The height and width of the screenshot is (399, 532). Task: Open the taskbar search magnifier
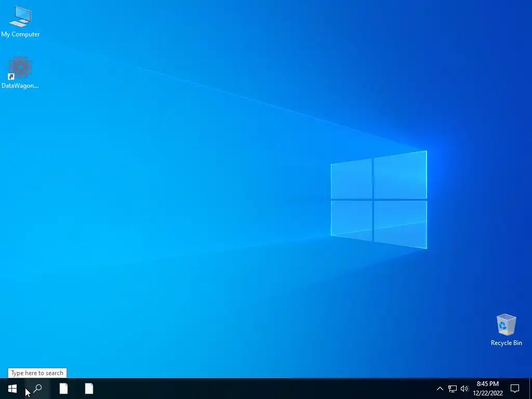[37, 389]
